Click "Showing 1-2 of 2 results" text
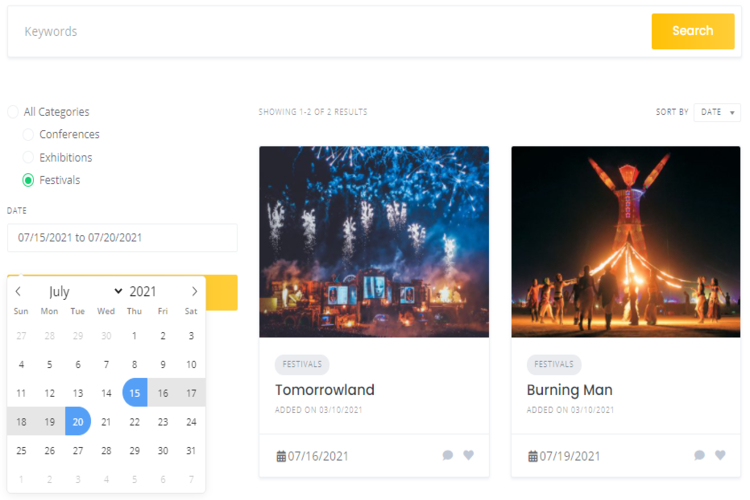The image size is (750, 500). (313, 112)
